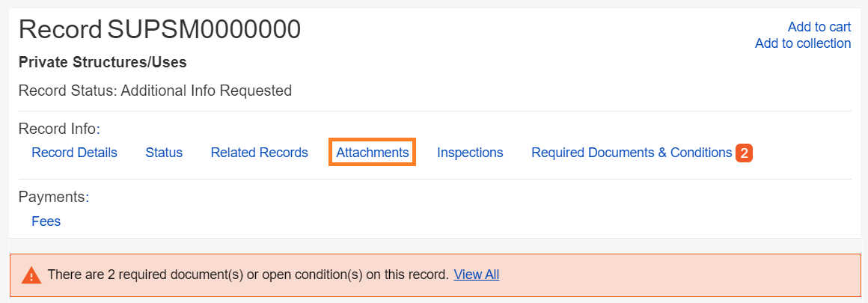Viewport: 868px width, 303px height.
Task: Click the Add to cart link
Action: 819,27
